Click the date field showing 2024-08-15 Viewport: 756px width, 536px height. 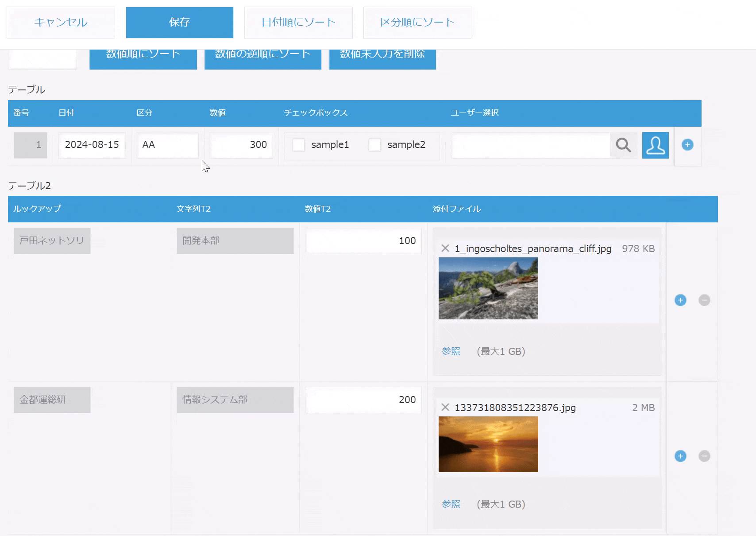click(x=92, y=145)
